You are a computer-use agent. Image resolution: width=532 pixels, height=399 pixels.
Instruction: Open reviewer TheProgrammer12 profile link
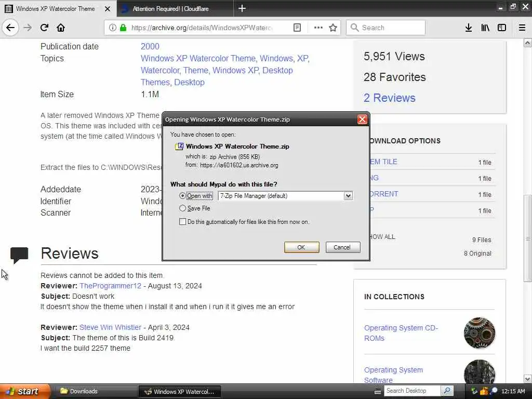[x=110, y=286]
